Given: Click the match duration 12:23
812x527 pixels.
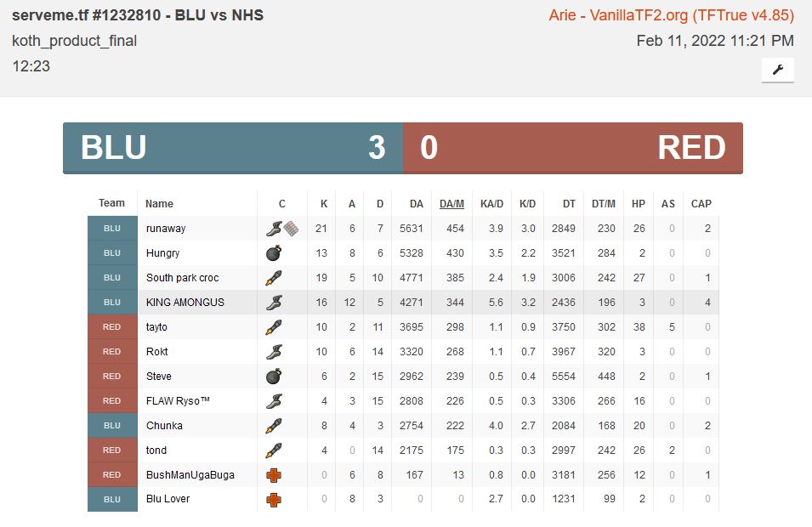Looking at the screenshot, I should coord(31,66).
